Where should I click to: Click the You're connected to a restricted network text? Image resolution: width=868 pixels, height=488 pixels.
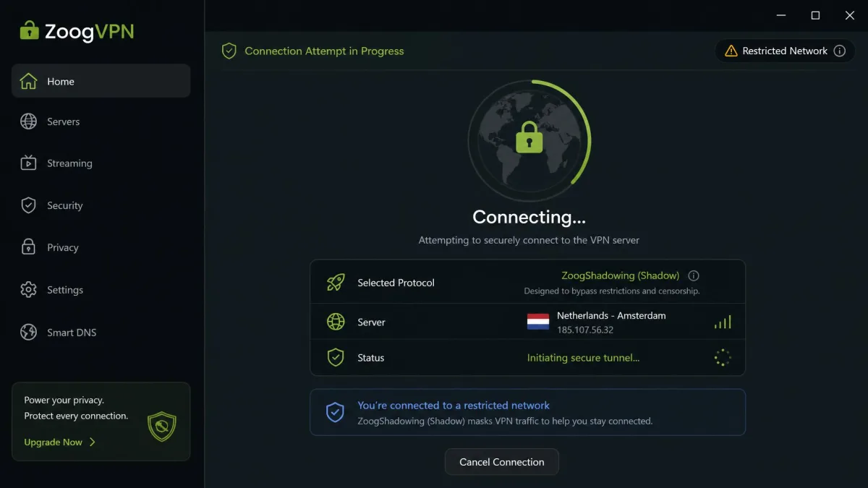[454, 406]
